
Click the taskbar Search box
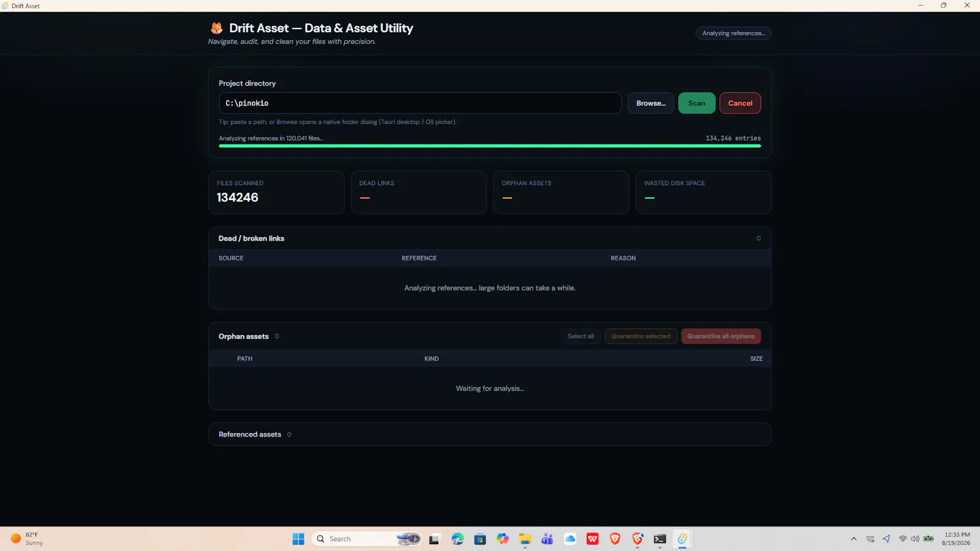tap(367, 539)
